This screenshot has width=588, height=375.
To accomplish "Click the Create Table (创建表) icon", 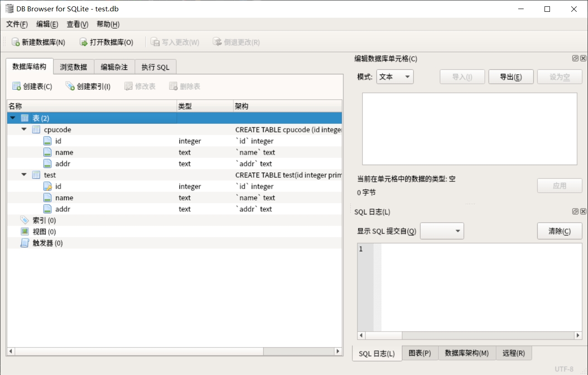I will point(17,86).
